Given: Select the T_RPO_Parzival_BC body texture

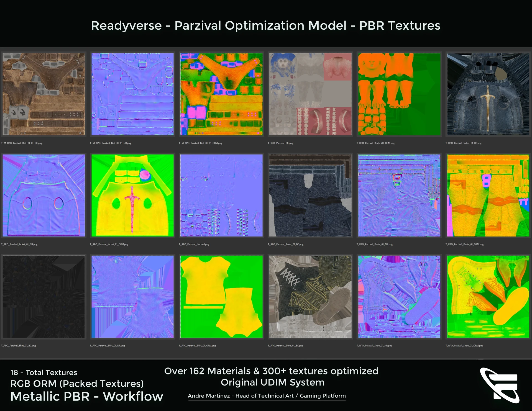Looking at the screenshot, I should pos(310,94).
